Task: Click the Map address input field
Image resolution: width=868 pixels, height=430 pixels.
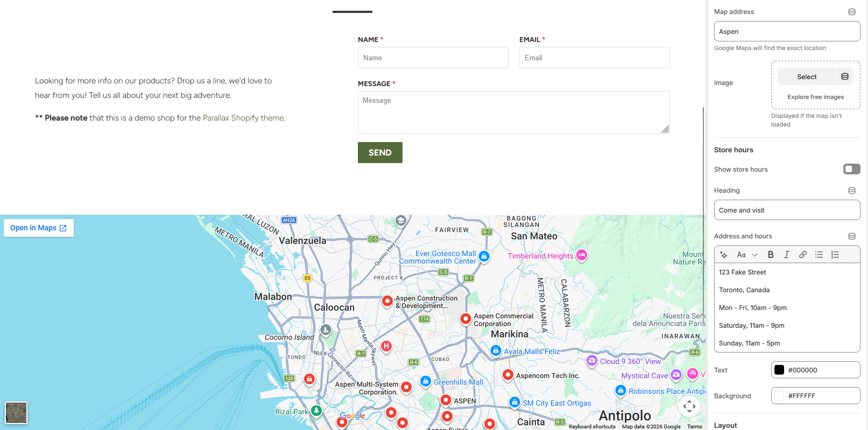Action: (787, 31)
